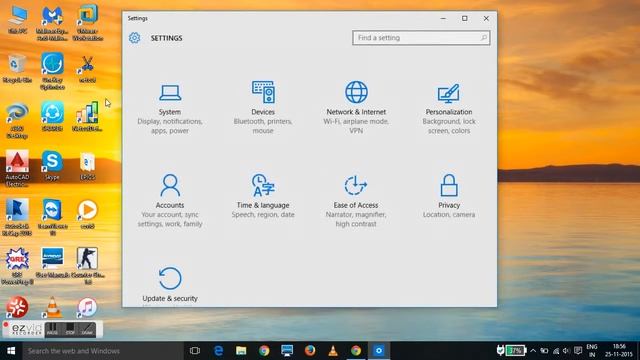Open the Windows Start menu
The width and height of the screenshot is (640, 360).
[x=11, y=351]
